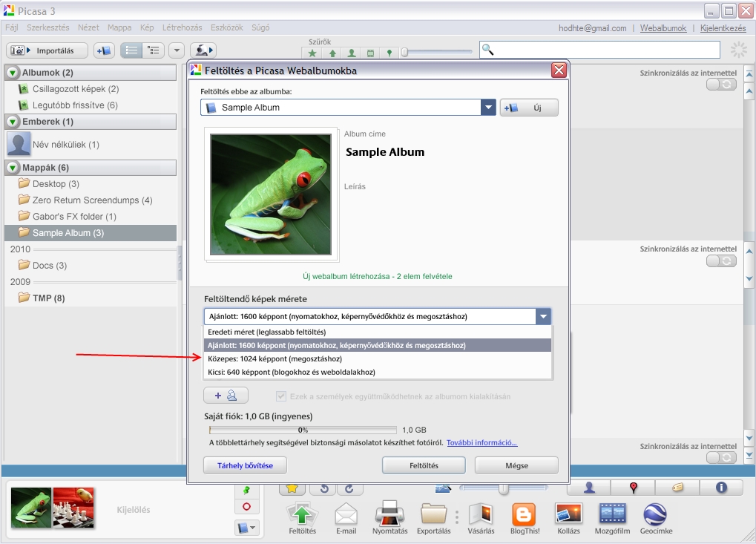Star the selected photos
The width and height of the screenshot is (756, 544).
click(x=292, y=488)
